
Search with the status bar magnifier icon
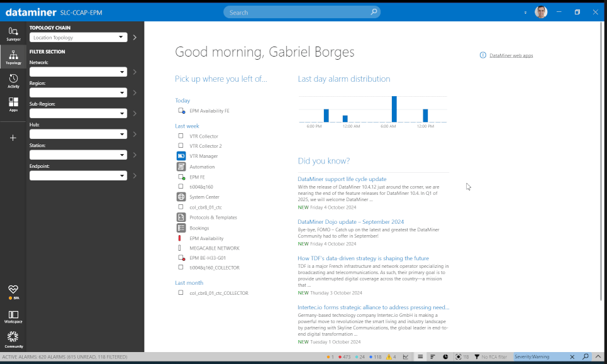pyautogui.click(x=586, y=356)
